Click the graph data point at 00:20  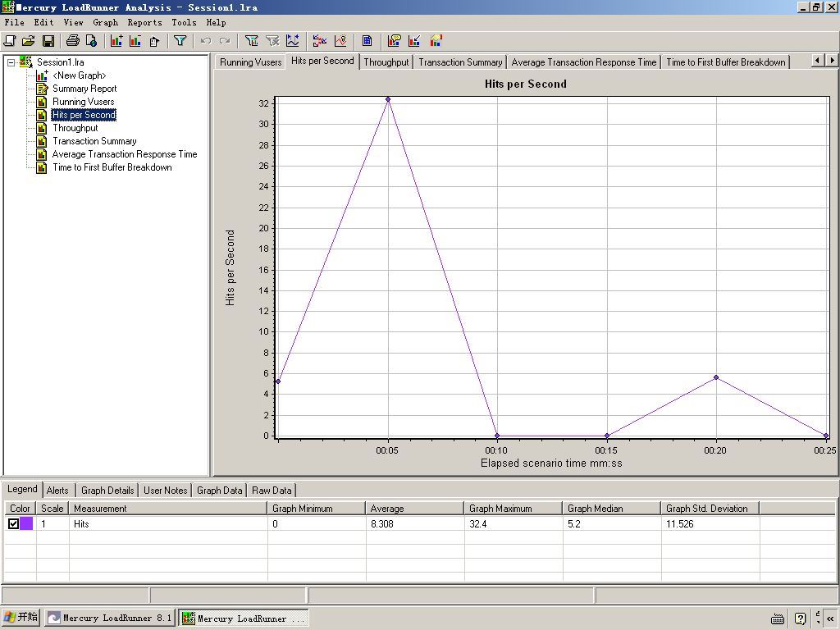(x=716, y=377)
